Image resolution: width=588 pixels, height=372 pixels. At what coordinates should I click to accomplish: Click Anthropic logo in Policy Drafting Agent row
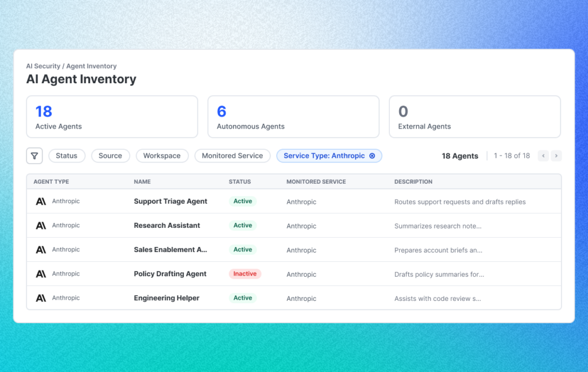click(41, 274)
